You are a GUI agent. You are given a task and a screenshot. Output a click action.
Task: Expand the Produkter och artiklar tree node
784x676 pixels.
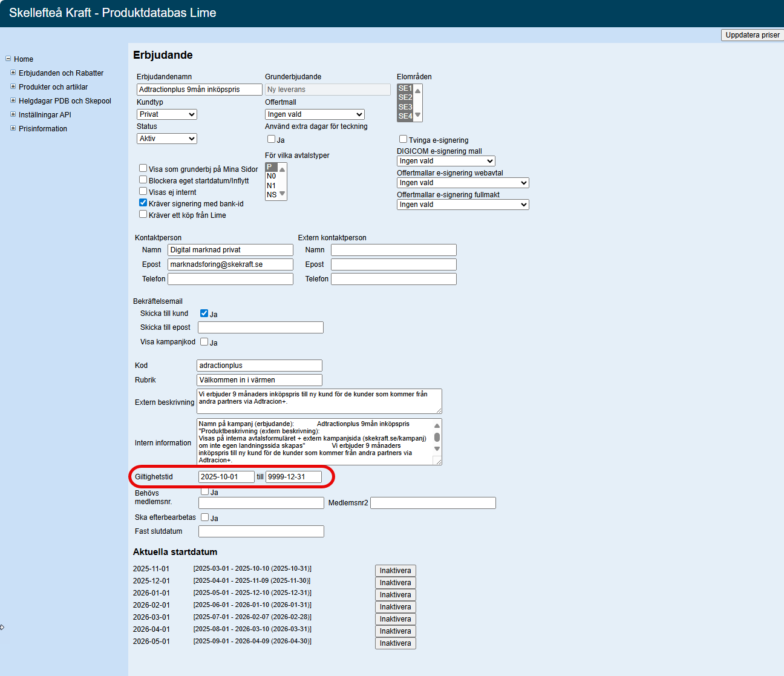coord(13,87)
